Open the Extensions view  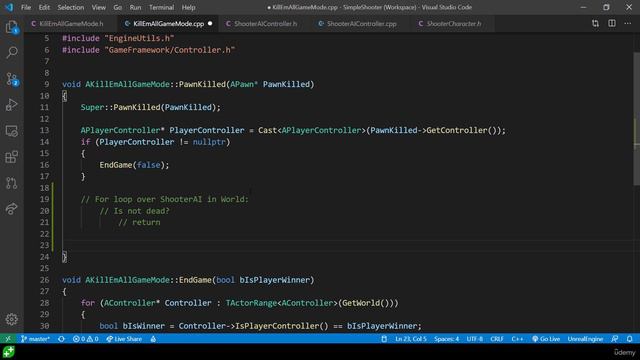11,157
